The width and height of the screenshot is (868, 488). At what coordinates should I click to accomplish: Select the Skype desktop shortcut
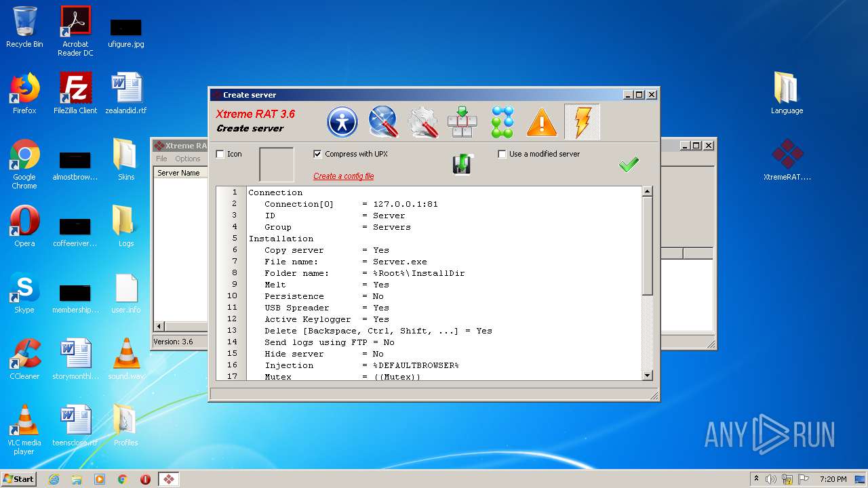24,293
